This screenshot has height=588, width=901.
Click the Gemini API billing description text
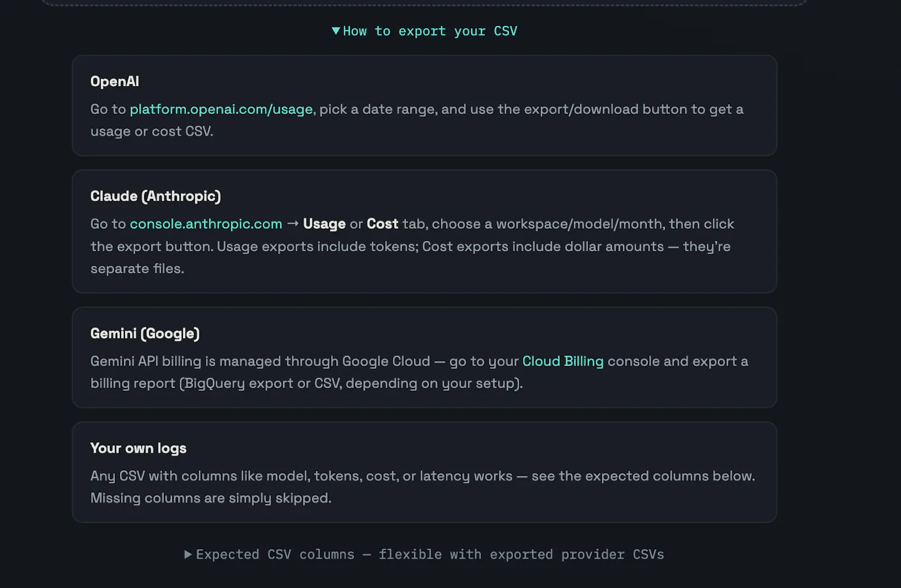419,372
